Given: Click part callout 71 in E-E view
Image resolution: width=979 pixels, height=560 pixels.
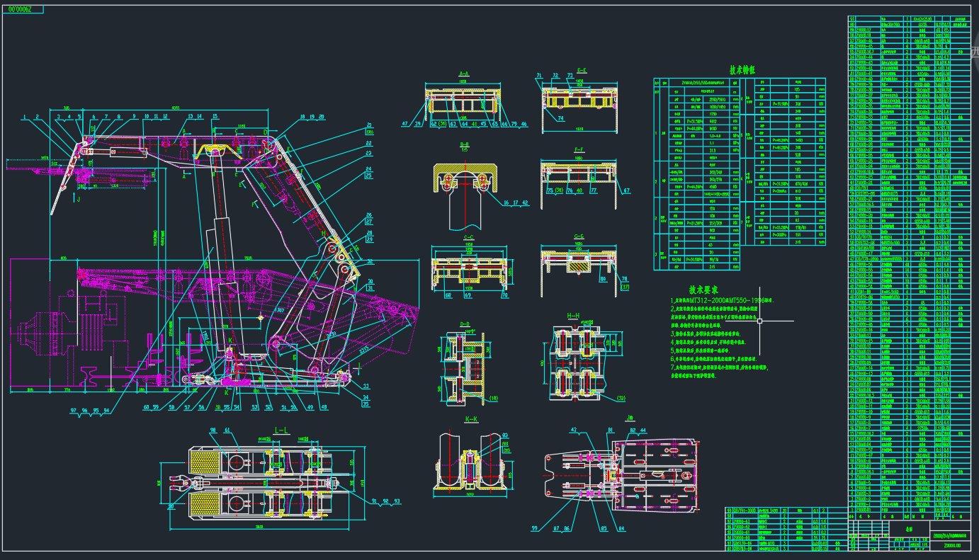Looking at the screenshot, I should 539,74.
